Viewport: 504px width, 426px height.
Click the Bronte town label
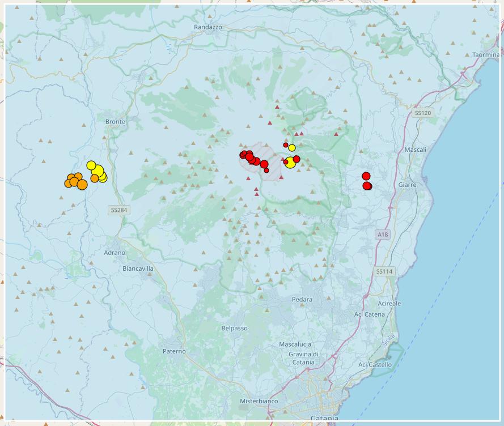click(x=115, y=121)
